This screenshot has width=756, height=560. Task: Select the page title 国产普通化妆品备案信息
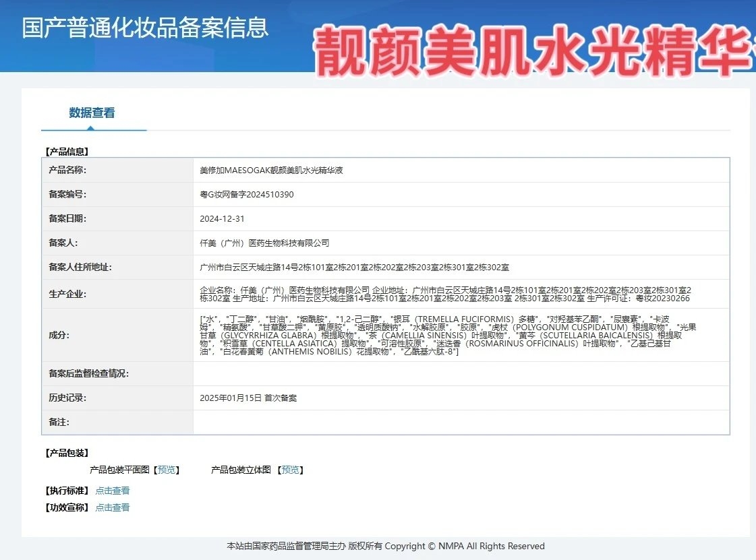click(x=145, y=28)
